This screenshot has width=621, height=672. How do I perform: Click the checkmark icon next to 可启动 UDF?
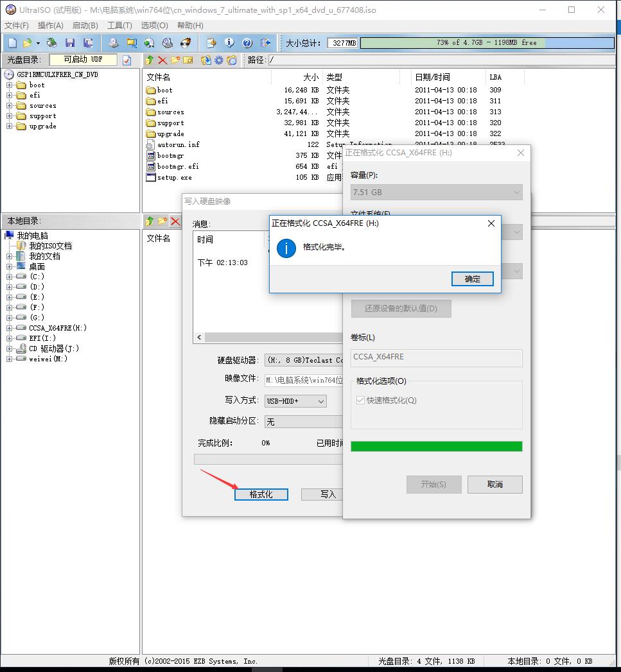coord(127,60)
